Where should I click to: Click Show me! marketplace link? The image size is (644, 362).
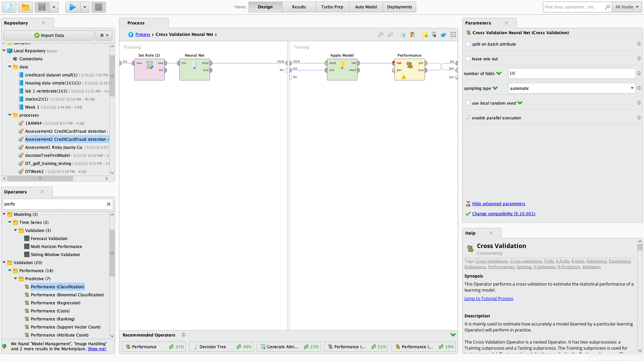point(97,349)
